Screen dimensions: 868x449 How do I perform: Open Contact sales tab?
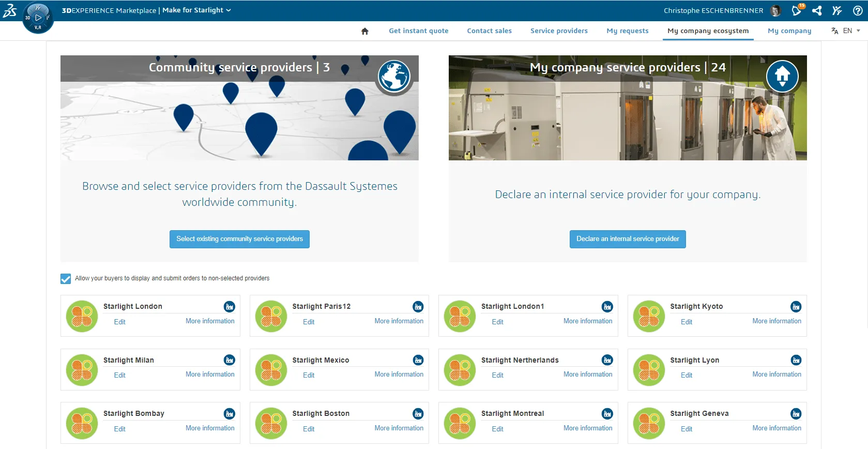point(490,31)
